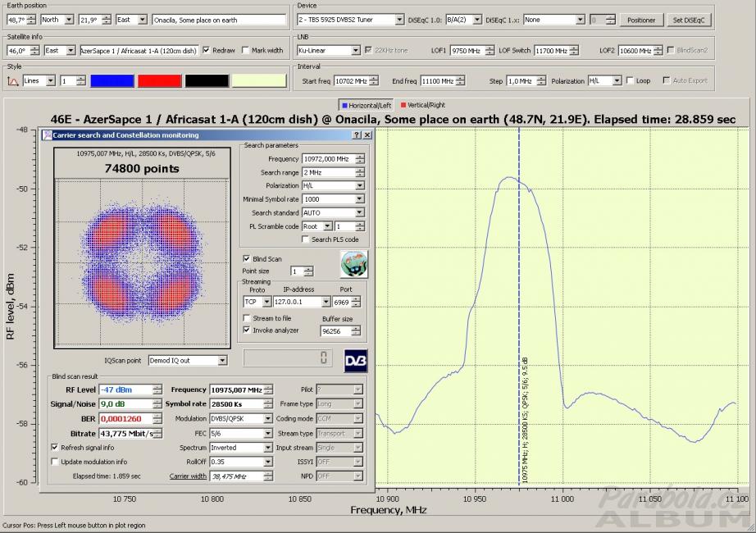
Task: Click the search Frequency 10972,000 MHz field
Action: point(329,159)
